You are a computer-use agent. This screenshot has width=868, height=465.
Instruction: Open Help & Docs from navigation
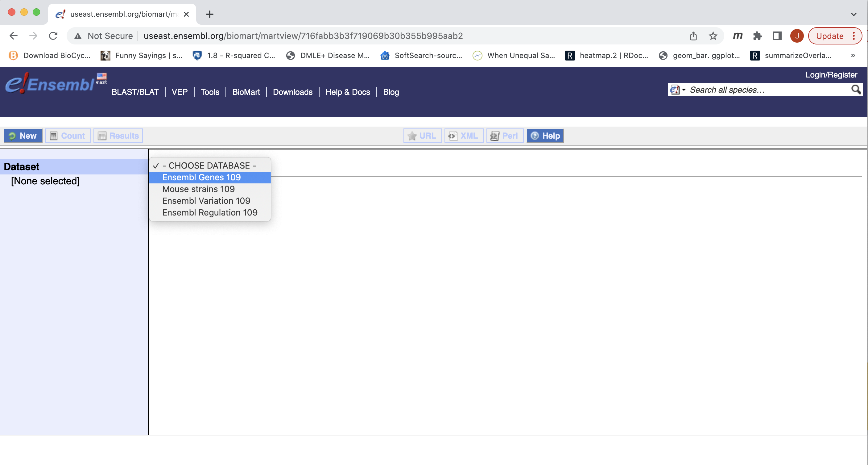point(348,92)
